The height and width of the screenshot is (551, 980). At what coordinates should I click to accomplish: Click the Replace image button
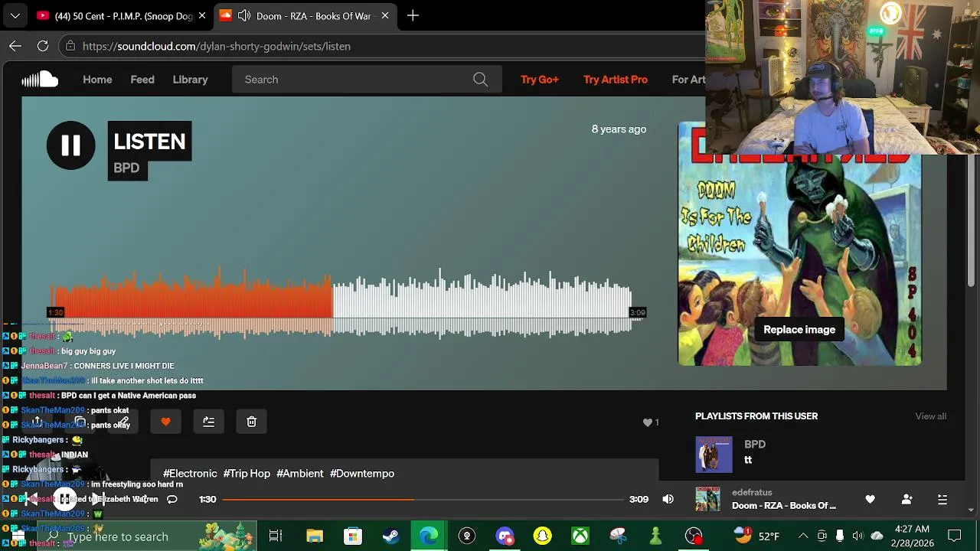[x=799, y=330]
